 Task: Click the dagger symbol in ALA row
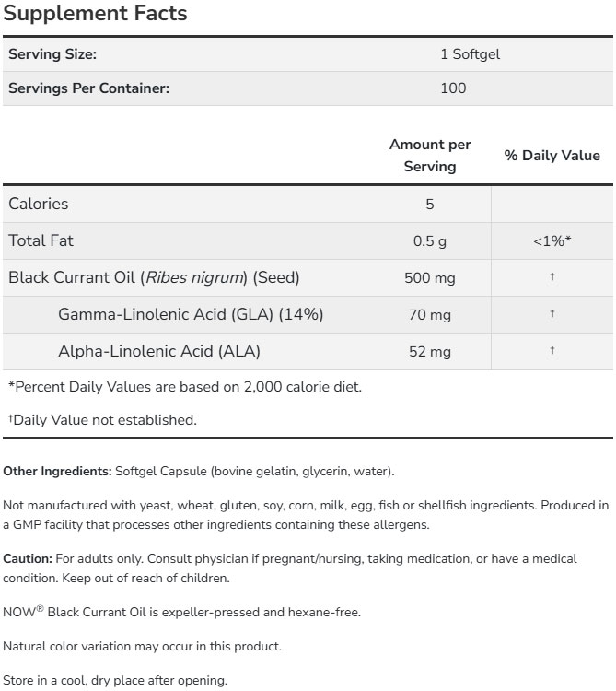[552, 351]
